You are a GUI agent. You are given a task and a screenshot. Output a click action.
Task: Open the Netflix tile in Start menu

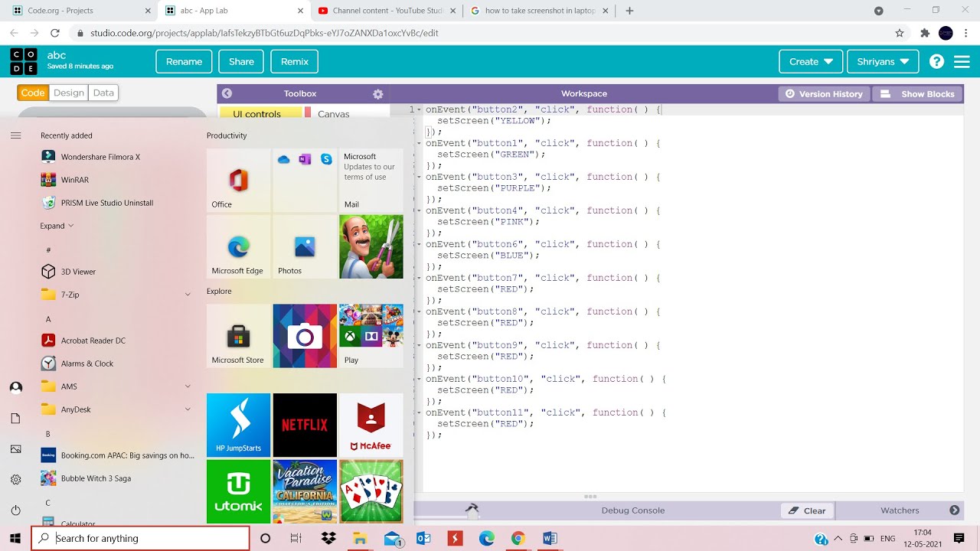click(305, 425)
